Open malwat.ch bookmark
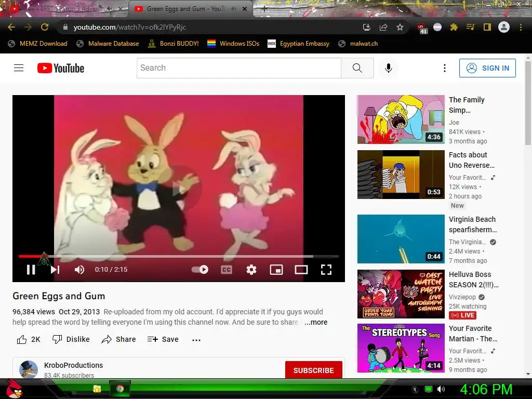The image size is (532, 399). click(x=358, y=44)
